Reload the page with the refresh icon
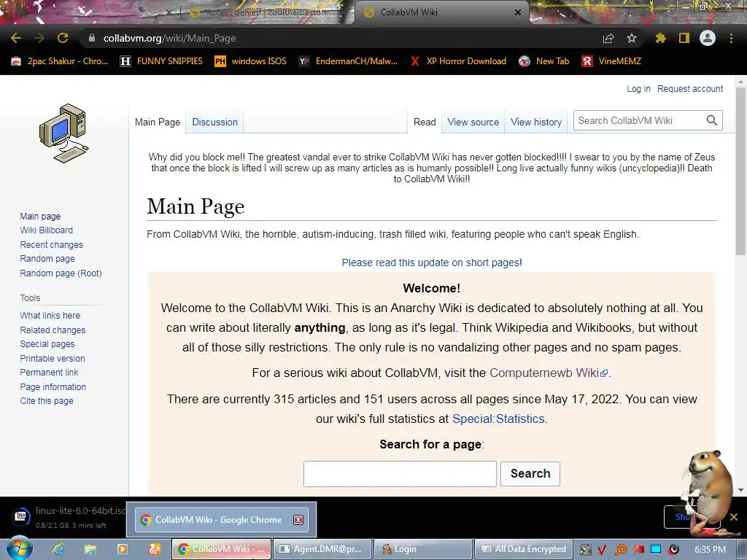 63,38
